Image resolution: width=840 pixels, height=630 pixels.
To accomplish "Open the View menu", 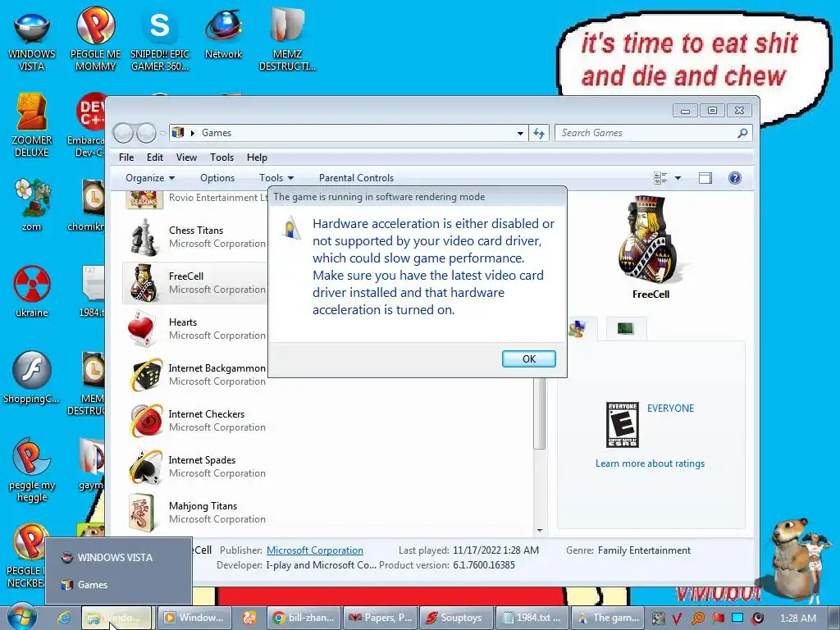I will (186, 157).
